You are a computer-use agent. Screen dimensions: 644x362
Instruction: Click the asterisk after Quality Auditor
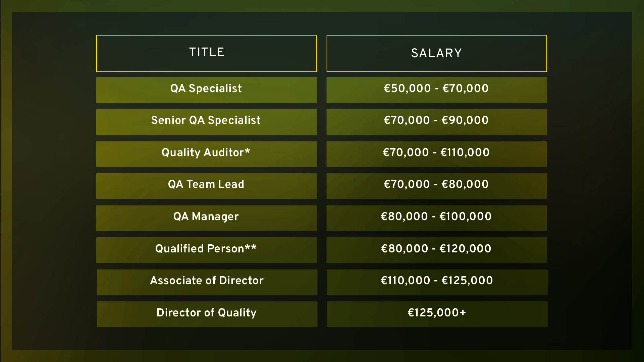pos(247,150)
